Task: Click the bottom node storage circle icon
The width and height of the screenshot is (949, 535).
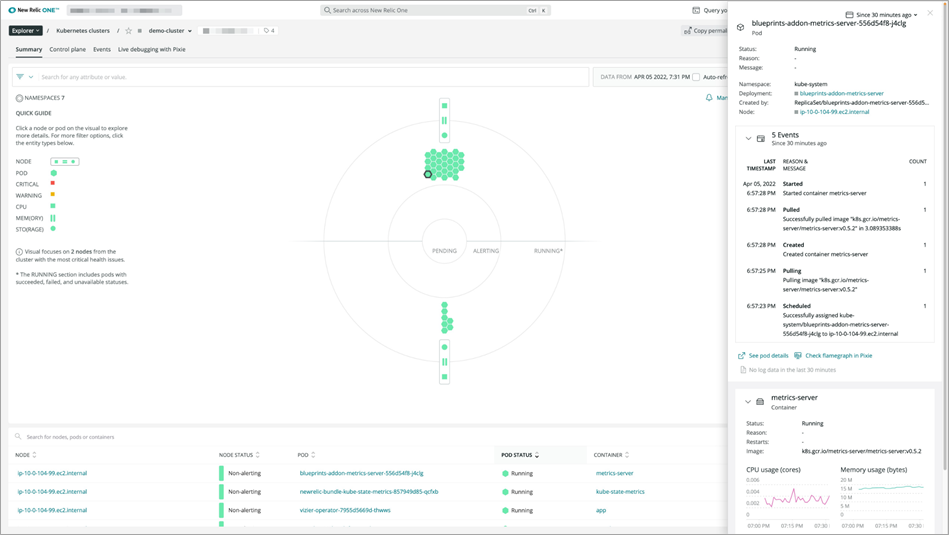Action: pos(444,347)
